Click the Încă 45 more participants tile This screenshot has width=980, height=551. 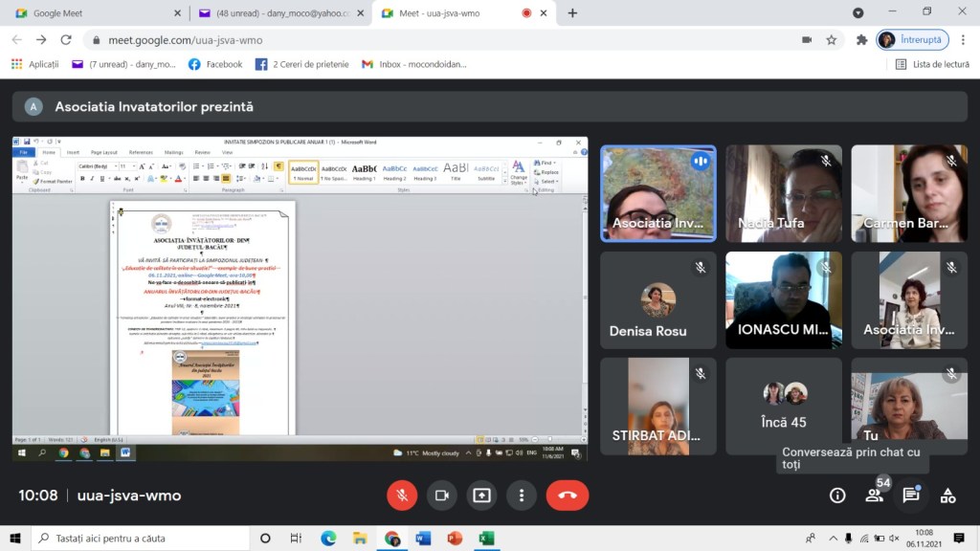point(783,407)
